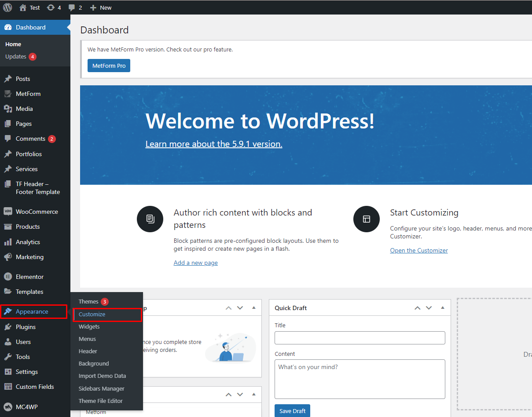Screen dimensions: 532x417
Task: Open the comments bubble in the admin bar
Action: pos(71,8)
